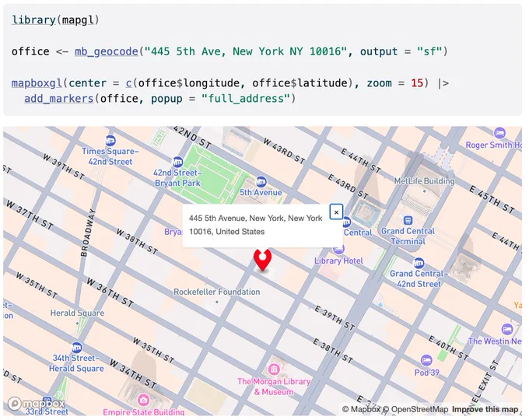Click the 42ND ST street label
Image resolution: width=529 pixels, height=420 pixels.
coord(193,138)
